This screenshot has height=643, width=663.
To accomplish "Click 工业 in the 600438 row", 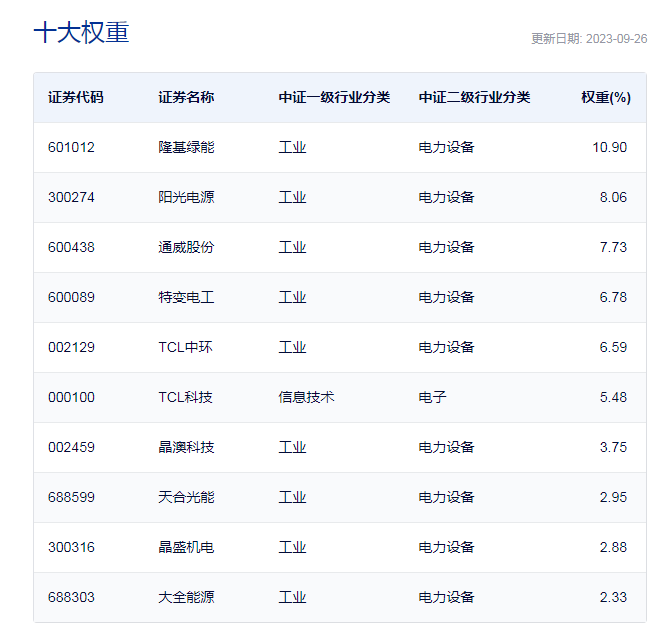I will 292,247.
